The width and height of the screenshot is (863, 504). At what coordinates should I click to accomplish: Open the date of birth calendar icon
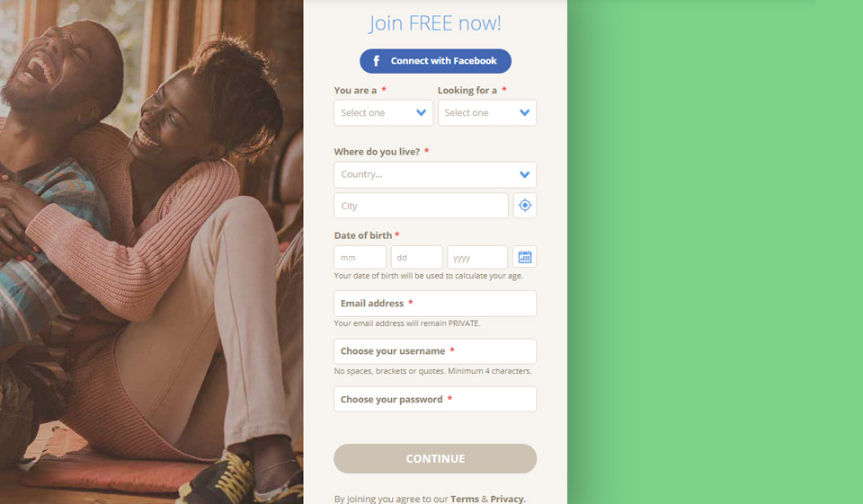coord(524,257)
